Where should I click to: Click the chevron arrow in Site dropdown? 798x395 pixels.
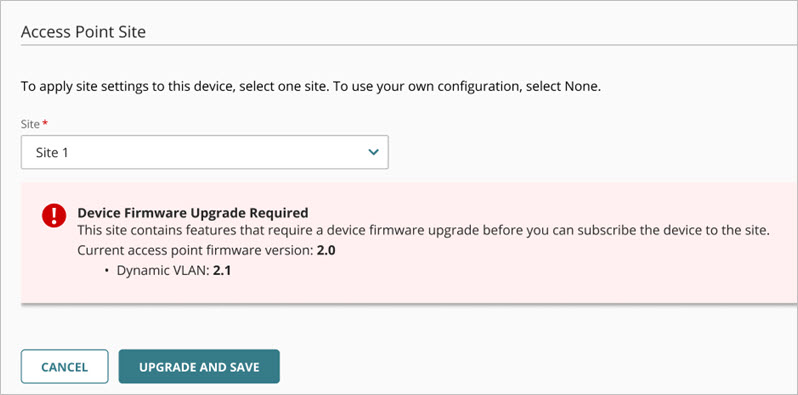pyautogui.click(x=374, y=152)
